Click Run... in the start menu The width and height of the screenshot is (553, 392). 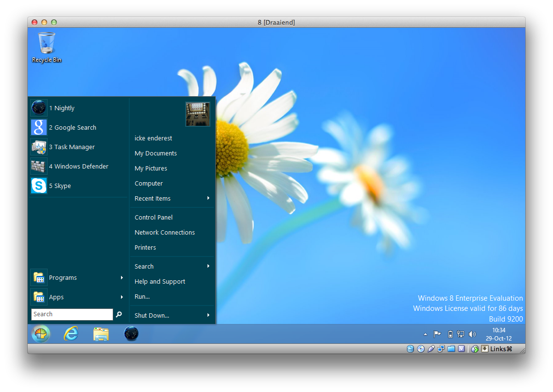(142, 297)
